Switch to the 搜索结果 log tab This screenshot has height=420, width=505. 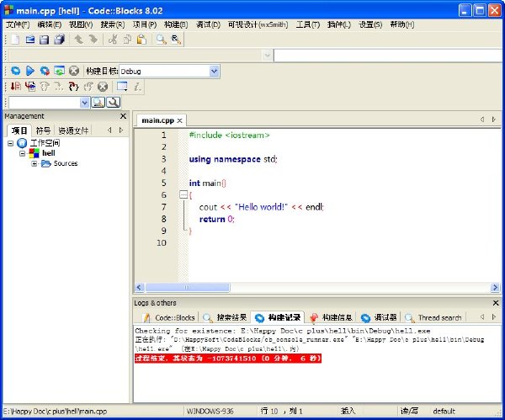225,317
